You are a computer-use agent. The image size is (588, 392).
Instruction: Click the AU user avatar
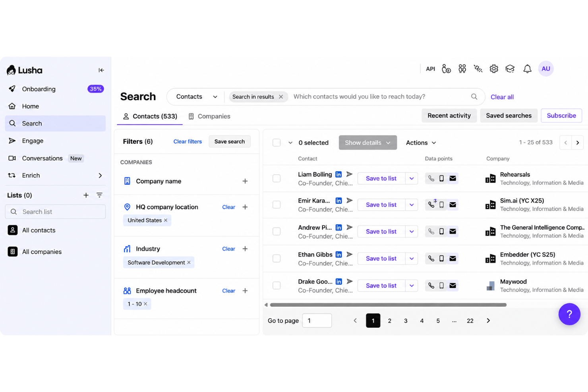click(546, 69)
